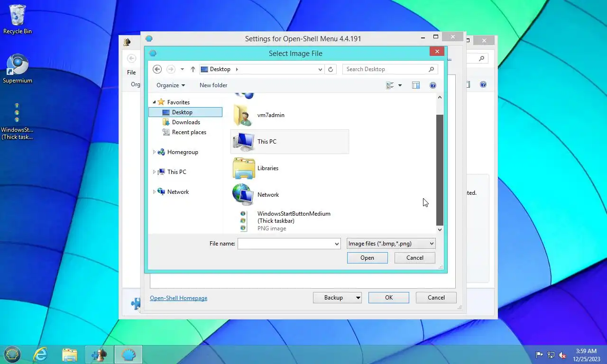This screenshot has height=364, width=607.
Task: Open the recent locations dropdown arrow
Action: tap(182, 69)
